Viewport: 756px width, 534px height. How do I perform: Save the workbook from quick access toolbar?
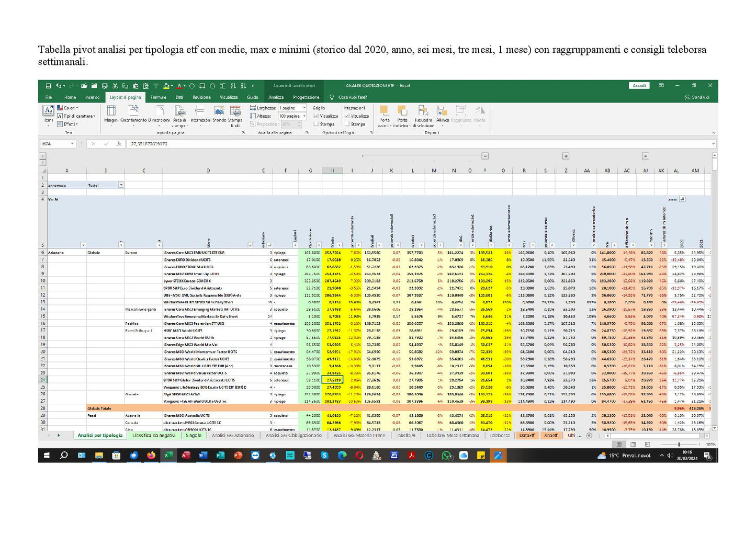point(48,86)
